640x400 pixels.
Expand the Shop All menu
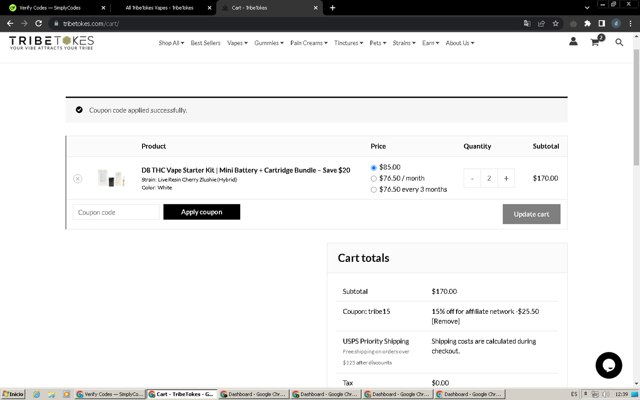(x=171, y=43)
